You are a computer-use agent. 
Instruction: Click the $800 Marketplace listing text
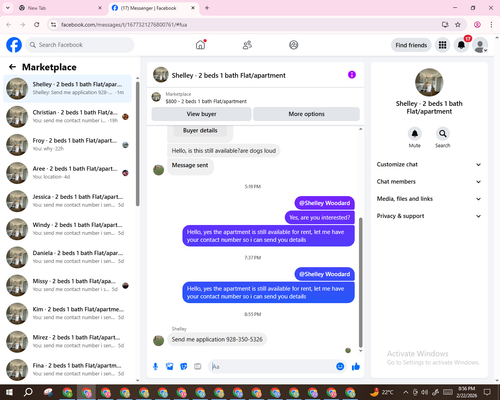206,101
